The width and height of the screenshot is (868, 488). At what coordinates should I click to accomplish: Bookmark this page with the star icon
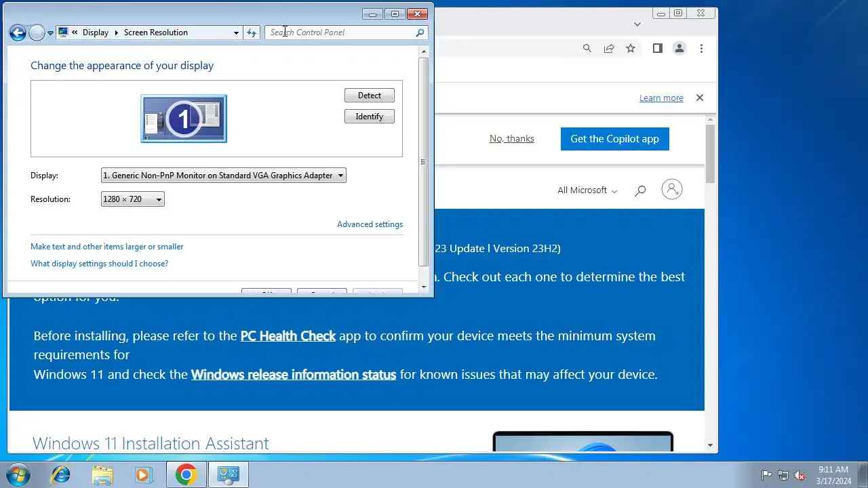(x=631, y=48)
